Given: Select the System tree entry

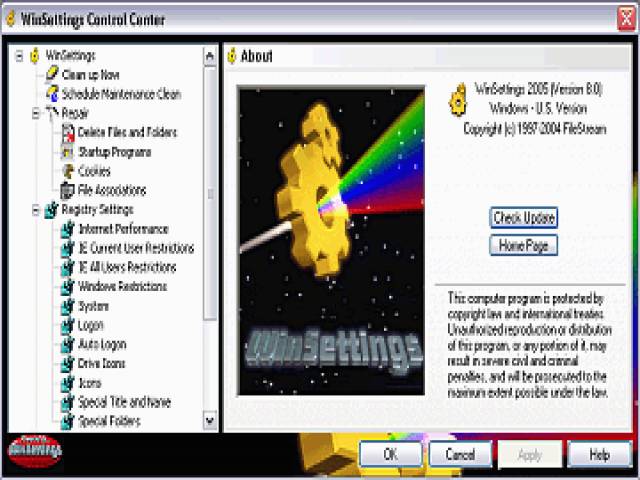Looking at the screenshot, I should [93, 306].
